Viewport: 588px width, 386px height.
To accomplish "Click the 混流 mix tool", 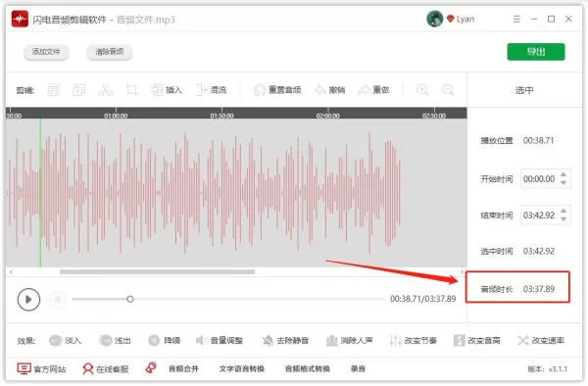I will point(211,90).
